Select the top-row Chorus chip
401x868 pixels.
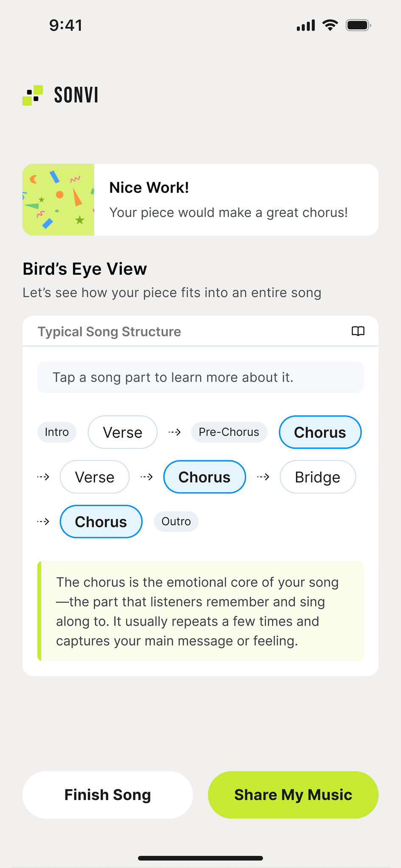(x=320, y=432)
